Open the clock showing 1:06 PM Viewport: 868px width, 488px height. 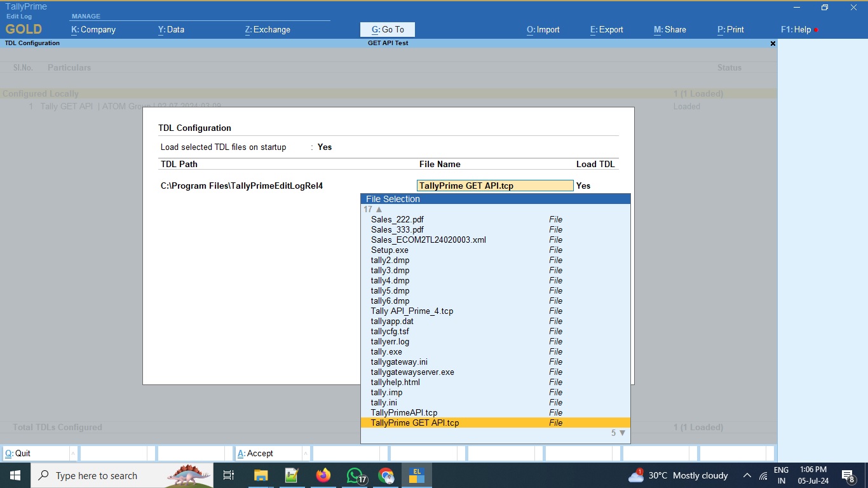[x=813, y=475]
